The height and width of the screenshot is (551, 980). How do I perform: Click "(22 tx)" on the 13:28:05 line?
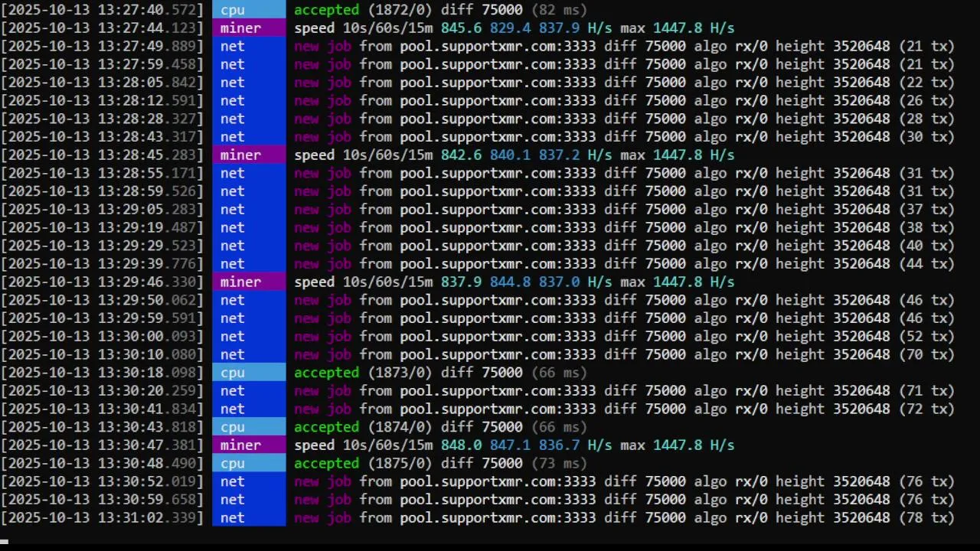click(926, 83)
